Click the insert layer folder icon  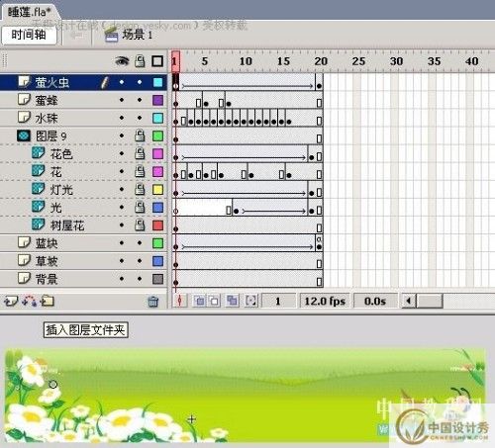pyautogui.click(x=48, y=301)
